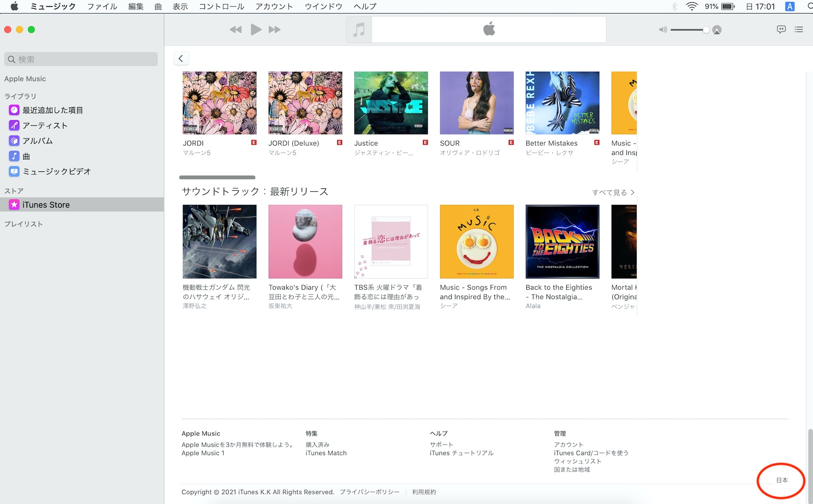Screen dimensions: 813x504
Task: Open the TBS系 火曜ドラマ soundtrack cover
Action: click(391, 241)
